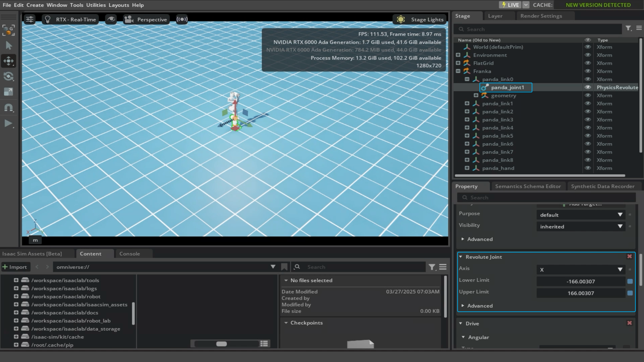
Task: Open the Visibility dropdown
Action: (x=581, y=226)
